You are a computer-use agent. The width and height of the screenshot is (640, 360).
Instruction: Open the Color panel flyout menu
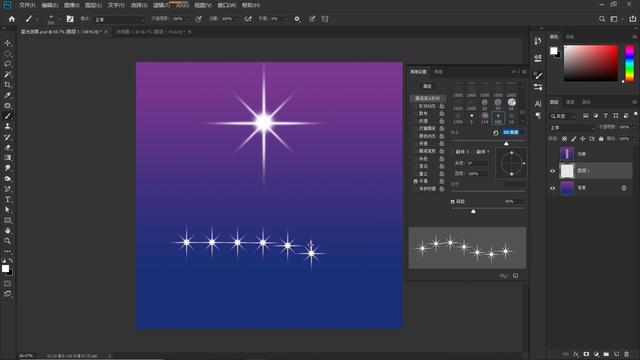click(634, 37)
